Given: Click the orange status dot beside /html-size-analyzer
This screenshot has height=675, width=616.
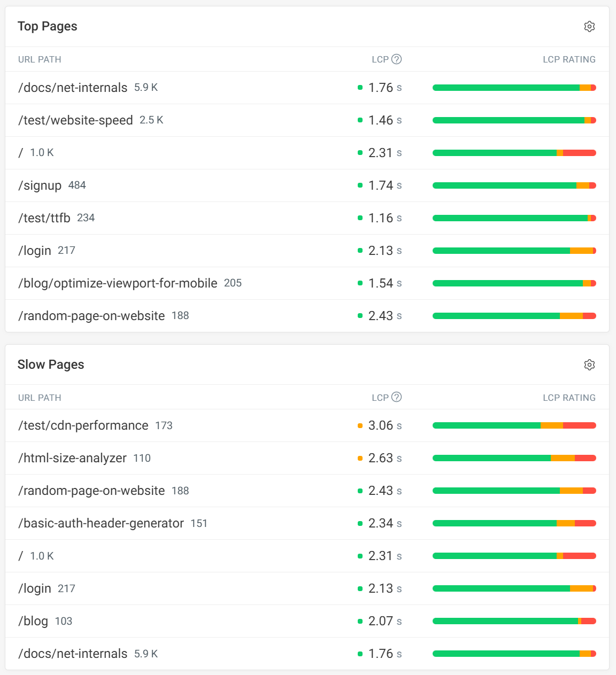Looking at the screenshot, I should click(360, 457).
